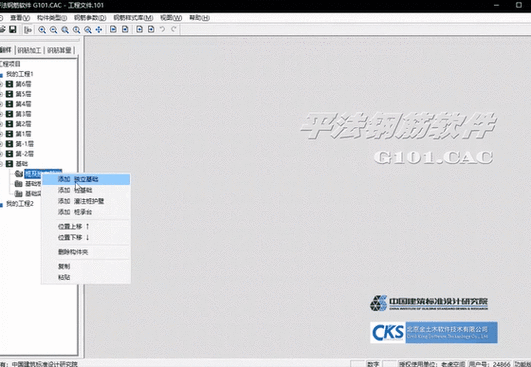
Task: Open the 视图(W) menu
Action: point(171,18)
